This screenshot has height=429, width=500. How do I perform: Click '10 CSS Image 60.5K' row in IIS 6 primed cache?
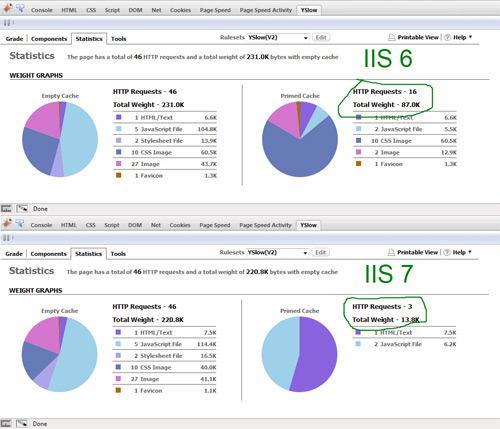(x=405, y=141)
